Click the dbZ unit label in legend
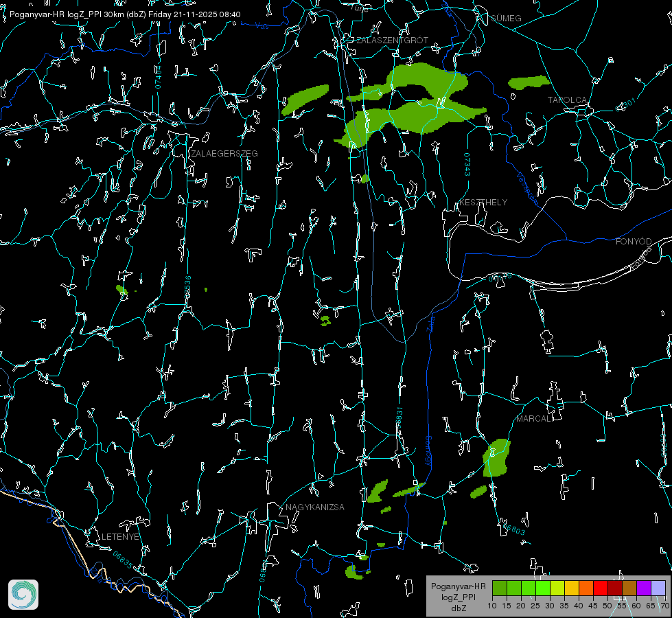This screenshot has width=672, height=618. click(459, 608)
